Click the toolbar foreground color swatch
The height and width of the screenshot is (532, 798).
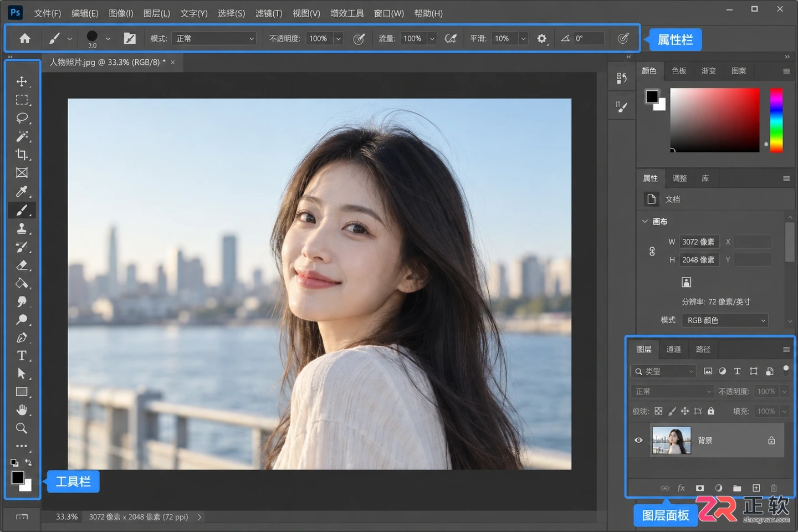point(18,478)
